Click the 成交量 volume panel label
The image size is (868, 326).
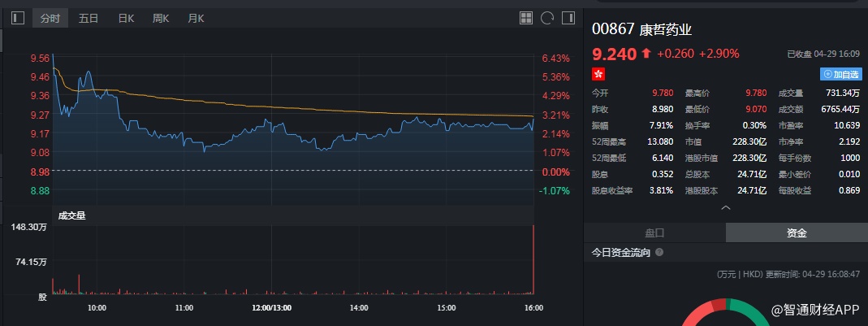pos(71,215)
